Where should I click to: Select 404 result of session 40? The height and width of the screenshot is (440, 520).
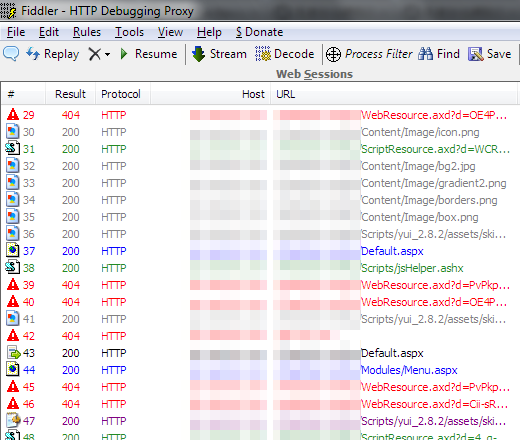coord(71,302)
